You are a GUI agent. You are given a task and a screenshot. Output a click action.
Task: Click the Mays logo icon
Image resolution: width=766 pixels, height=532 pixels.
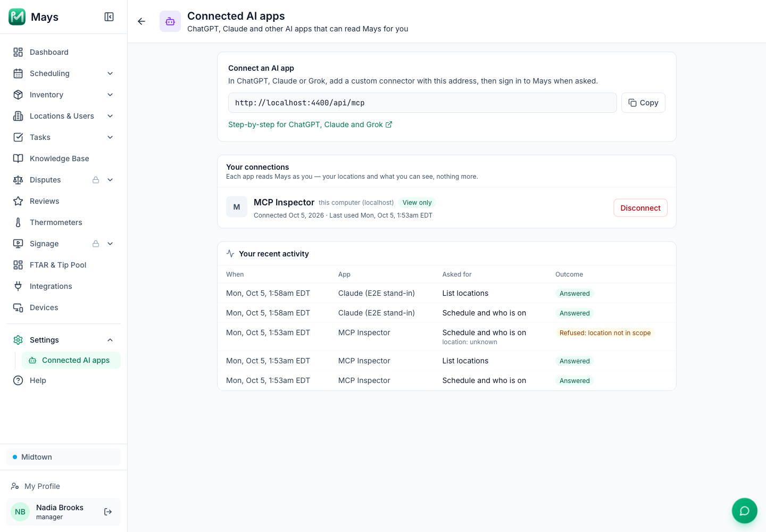(17, 17)
